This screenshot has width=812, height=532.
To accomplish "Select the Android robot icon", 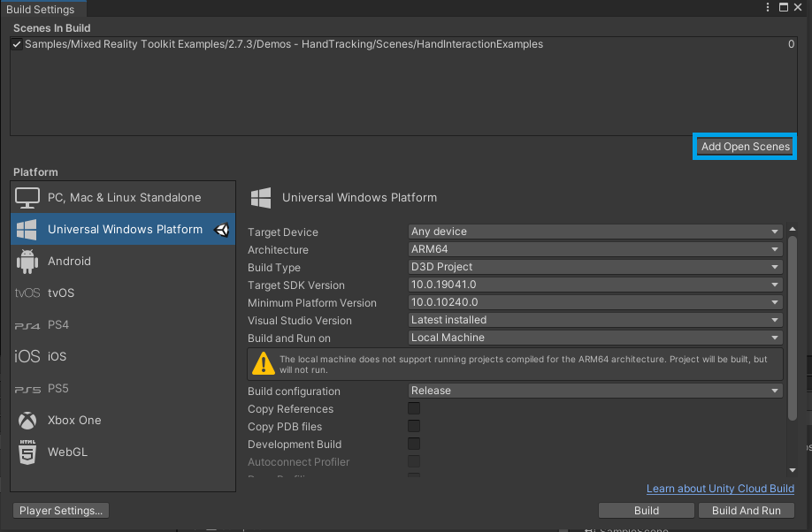I will coord(27,262).
